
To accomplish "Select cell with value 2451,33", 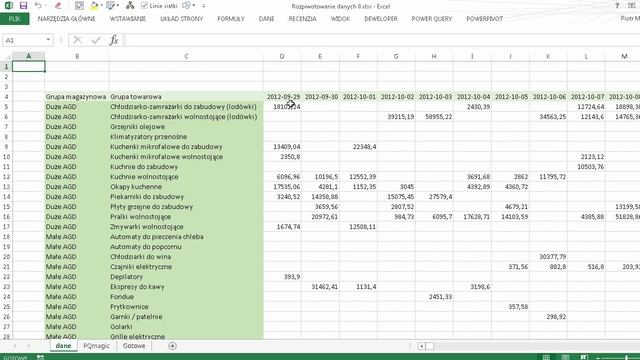I will pyautogui.click(x=434, y=296).
